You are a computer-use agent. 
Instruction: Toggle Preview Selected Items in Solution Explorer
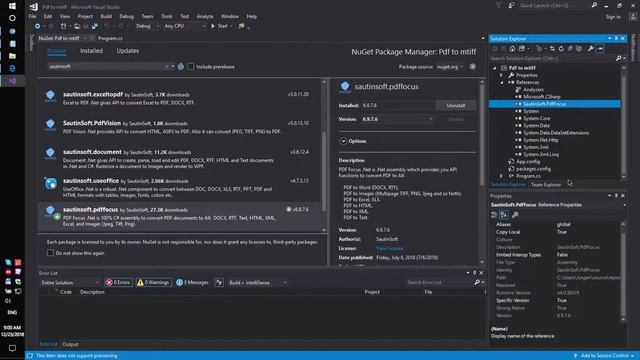pyautogui.click(x=600, y=49)
